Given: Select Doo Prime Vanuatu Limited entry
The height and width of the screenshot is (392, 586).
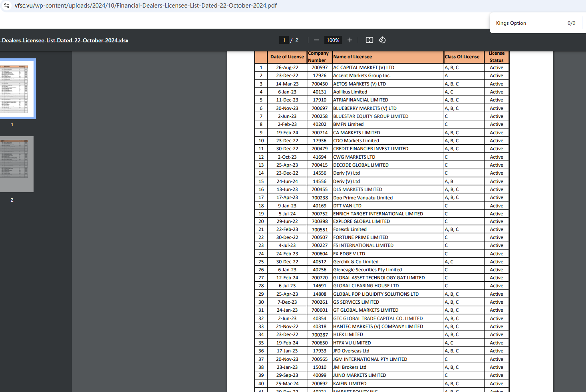Looking at the screenshot, I should (388, 197).
